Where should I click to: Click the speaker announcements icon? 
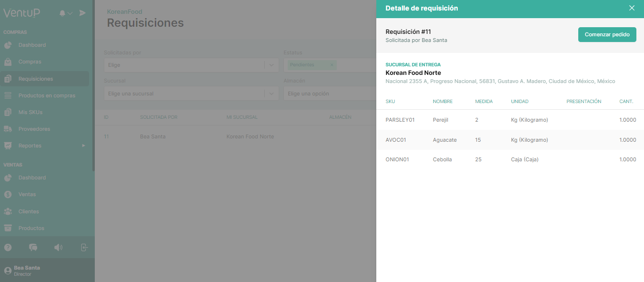tap(58, 247)
